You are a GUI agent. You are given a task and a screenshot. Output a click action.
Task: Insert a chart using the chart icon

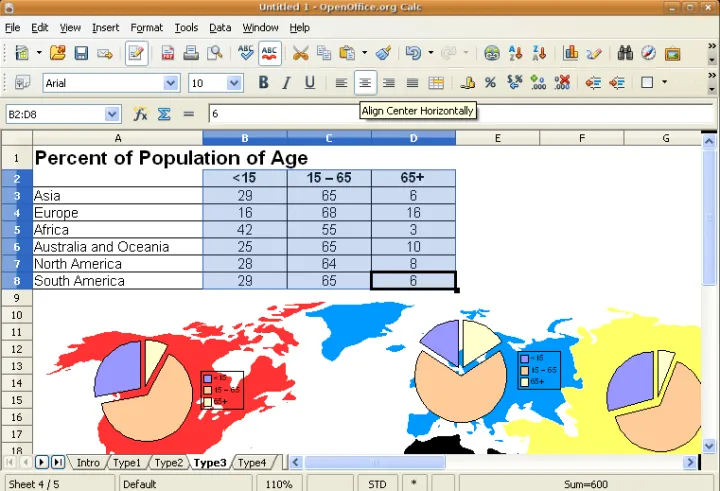tap(571, 53)
